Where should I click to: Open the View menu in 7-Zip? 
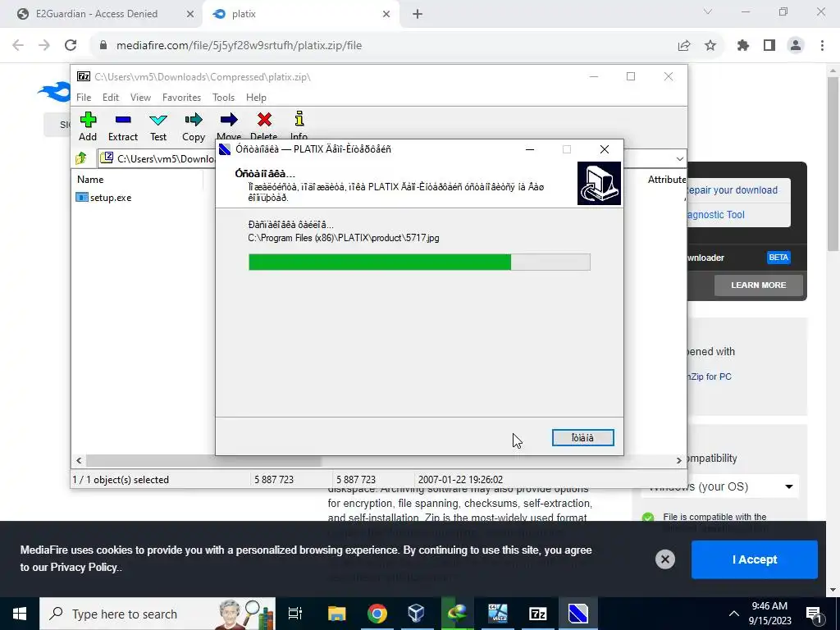pyautogui.click(x=140, y=98)
